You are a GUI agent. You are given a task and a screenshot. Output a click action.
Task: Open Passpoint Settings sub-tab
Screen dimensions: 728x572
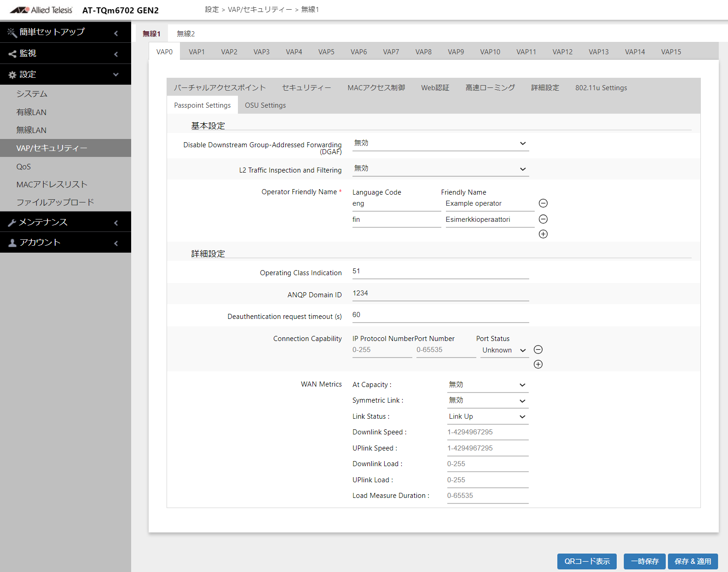click(202, 105)
